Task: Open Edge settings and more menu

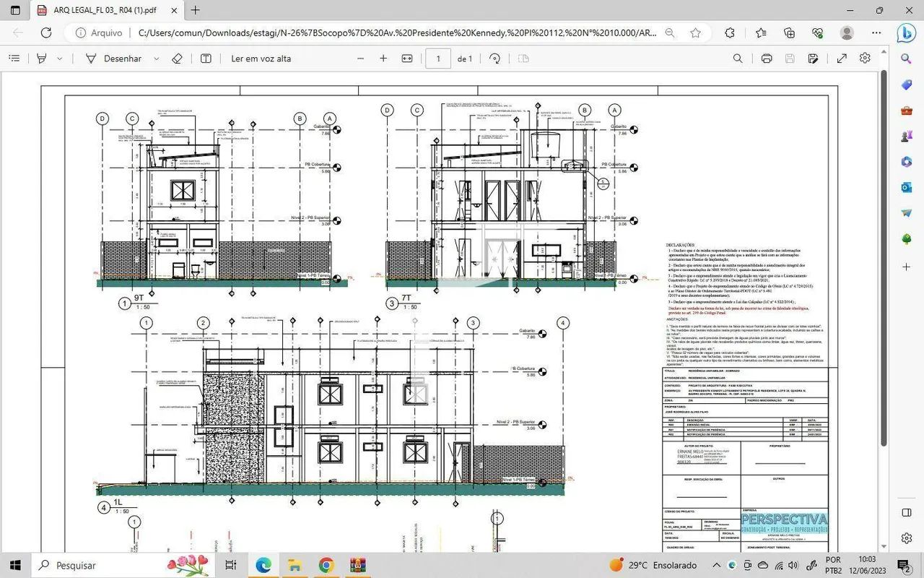Action: (876, 33)
